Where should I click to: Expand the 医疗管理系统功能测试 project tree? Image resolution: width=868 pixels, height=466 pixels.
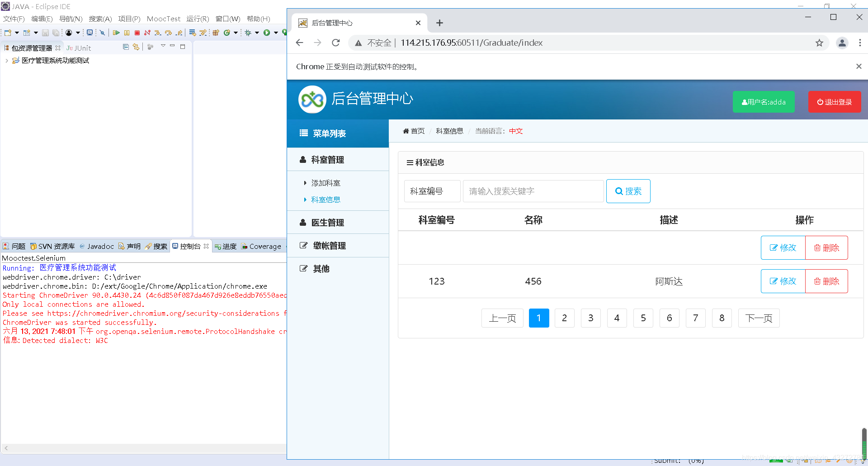point(6,61)
